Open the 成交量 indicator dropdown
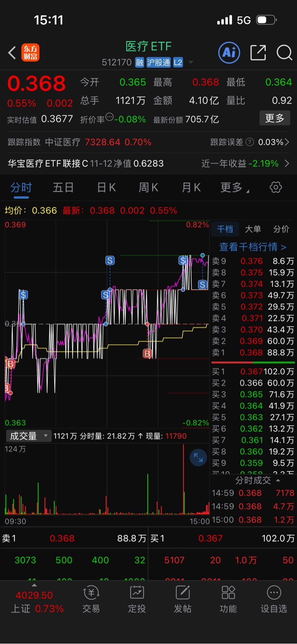 coord(29,436)
